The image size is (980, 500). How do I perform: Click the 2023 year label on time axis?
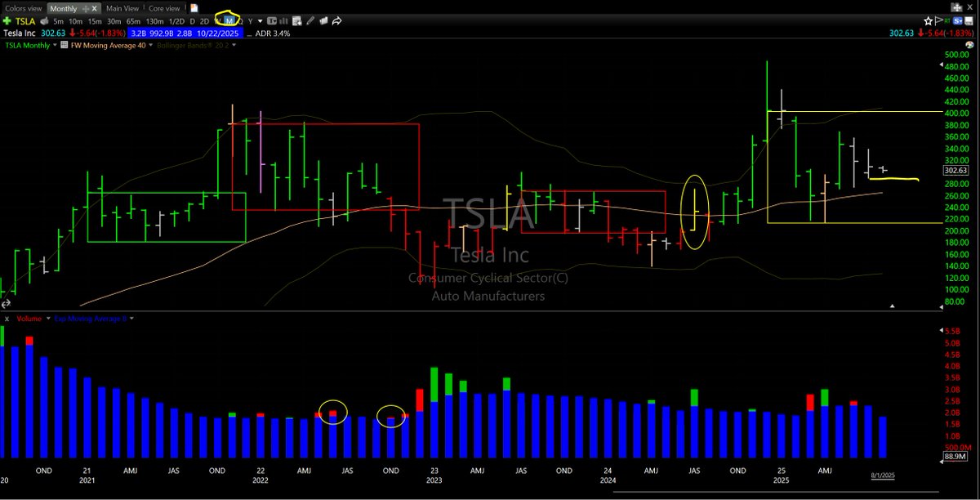pyautogui.click(x=434, y=481)
